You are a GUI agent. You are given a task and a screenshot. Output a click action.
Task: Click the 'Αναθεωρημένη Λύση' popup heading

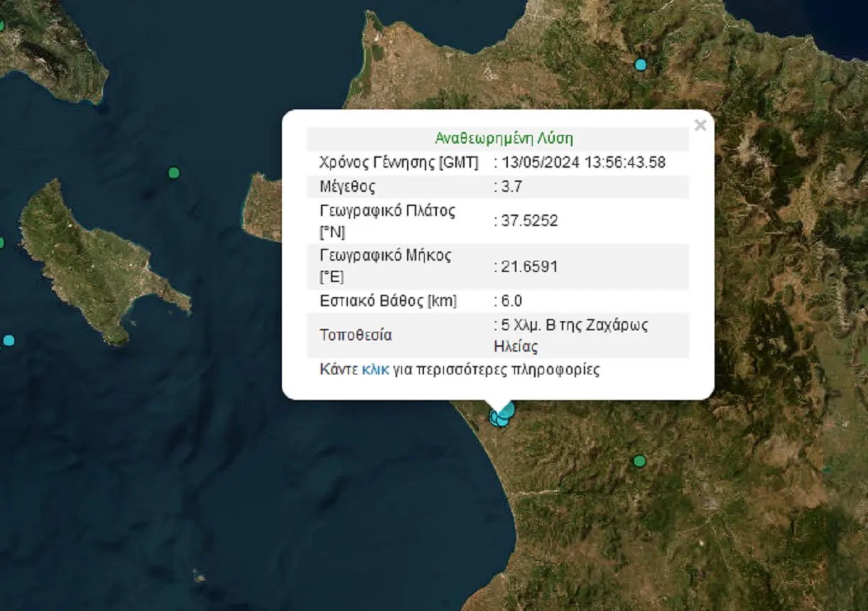pos(504,139)
